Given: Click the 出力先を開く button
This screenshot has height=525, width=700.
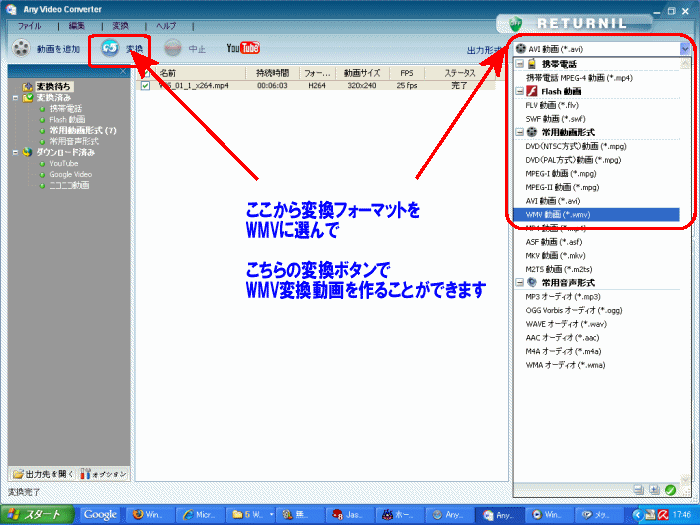Looking at the screenshot, I should (x=43, y=474).
